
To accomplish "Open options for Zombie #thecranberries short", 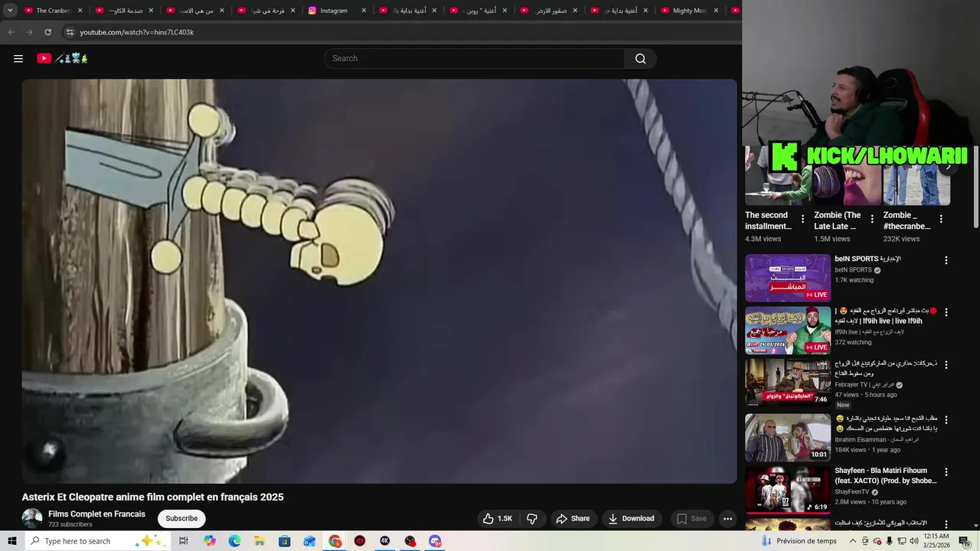I will pos(940,219).
